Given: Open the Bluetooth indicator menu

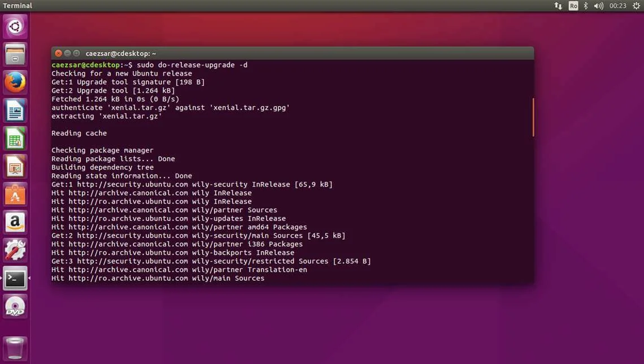Looking at the screenshot, I should (x=586, y=6).
